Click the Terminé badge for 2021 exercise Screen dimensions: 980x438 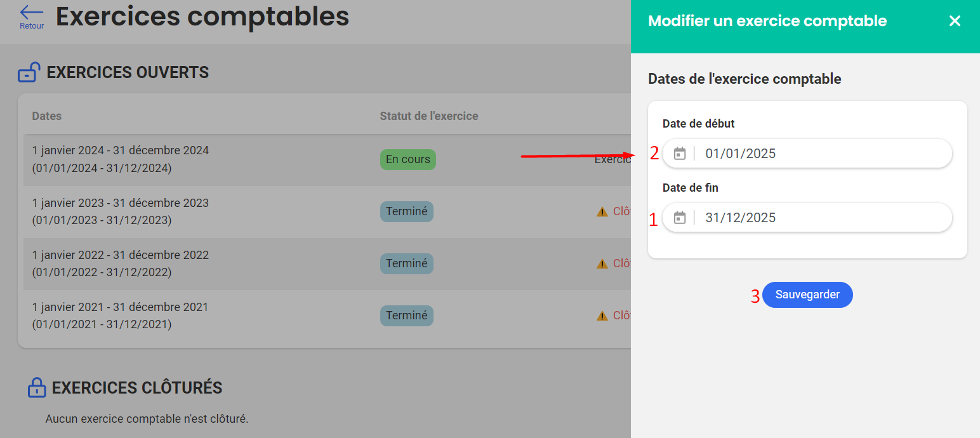coord(406,315)
